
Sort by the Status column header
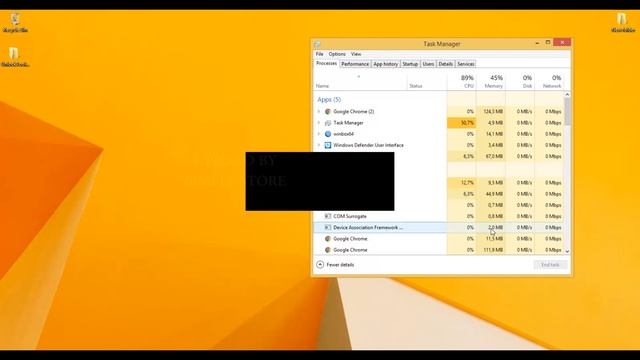click(427, 82)
